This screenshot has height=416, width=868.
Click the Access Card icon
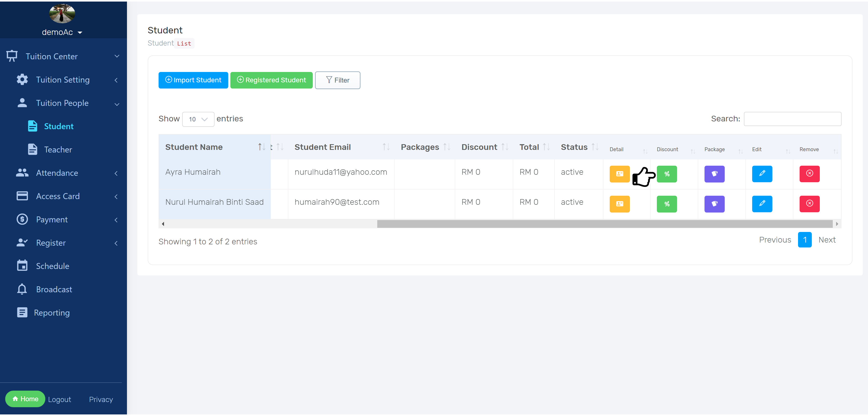point(22,196)
